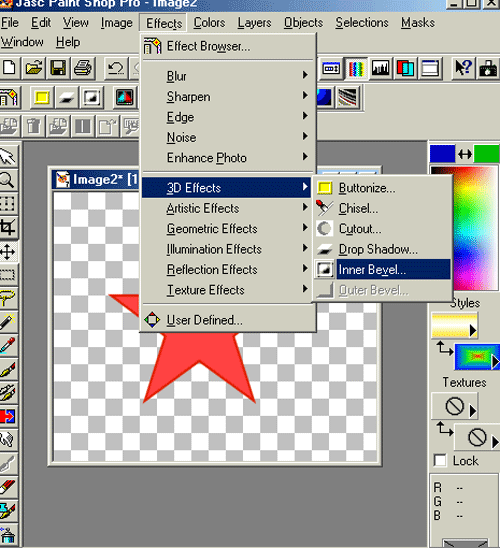Open the Colors menu

point(209,23)
